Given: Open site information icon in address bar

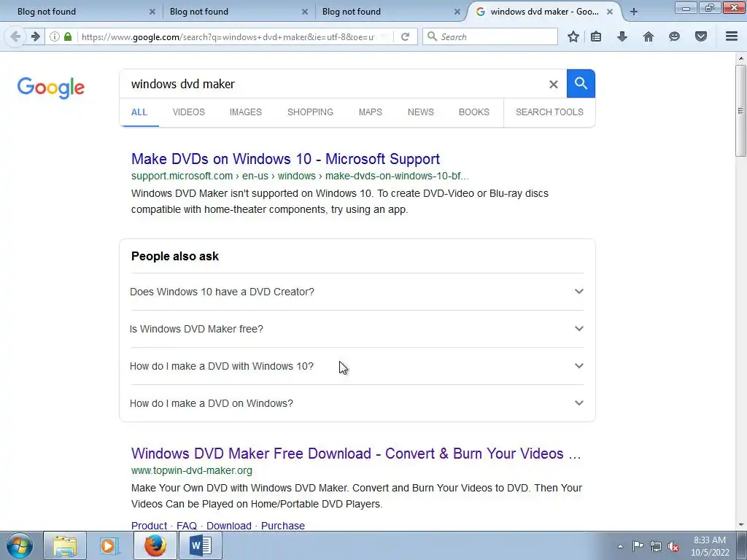Looking at the screenshot, I should (x=55, y=36).
